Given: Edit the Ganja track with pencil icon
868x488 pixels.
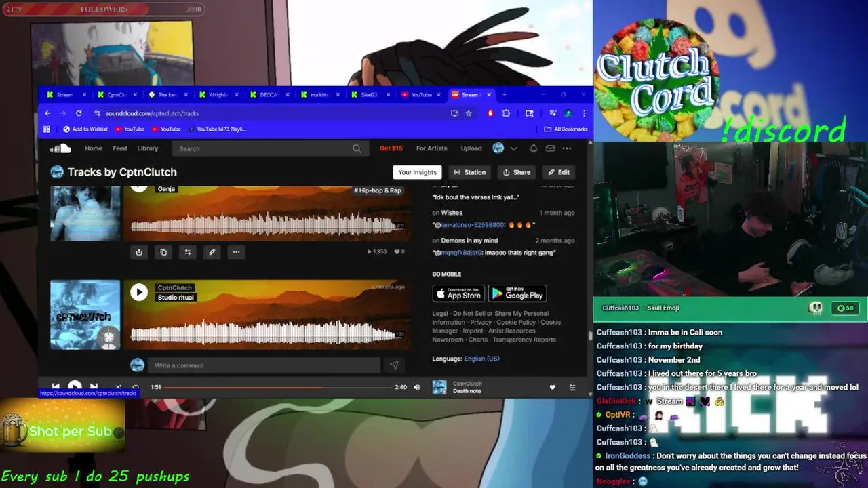Looking at the screenshot, I should [212, 252].
